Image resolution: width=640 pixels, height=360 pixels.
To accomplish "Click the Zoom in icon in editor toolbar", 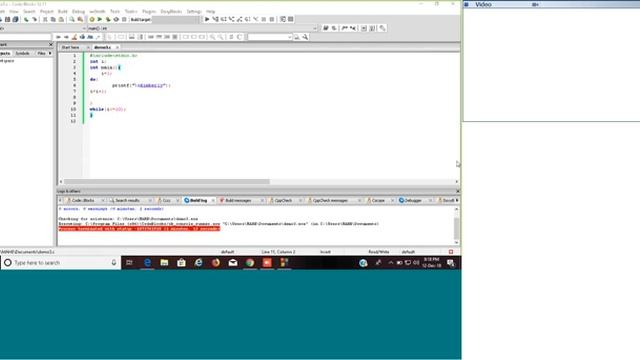I will [x=212, y=37].
